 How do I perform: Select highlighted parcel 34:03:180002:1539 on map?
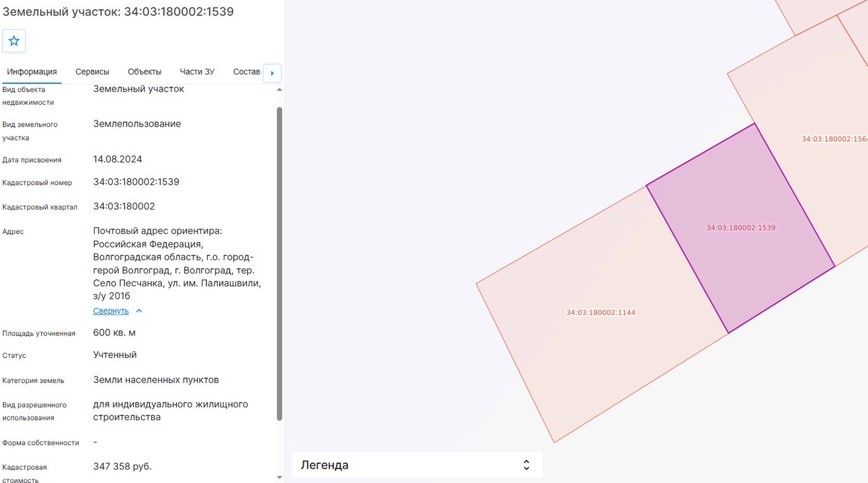point(741,228)
